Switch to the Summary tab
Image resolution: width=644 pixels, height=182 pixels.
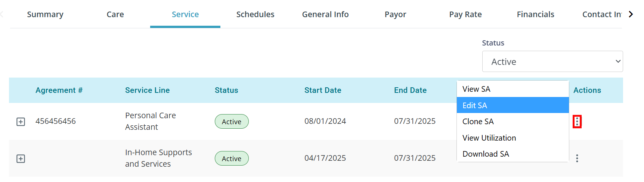pos(45,14)
